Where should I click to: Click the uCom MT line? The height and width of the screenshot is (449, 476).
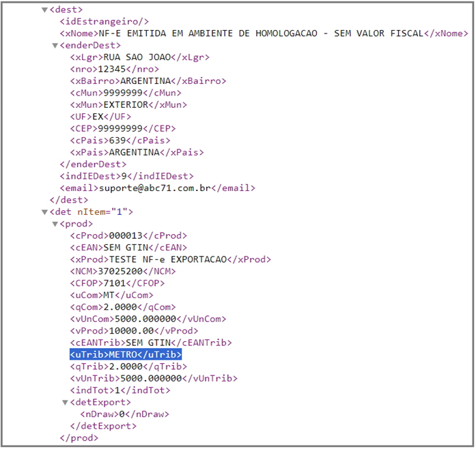(112, 295)
